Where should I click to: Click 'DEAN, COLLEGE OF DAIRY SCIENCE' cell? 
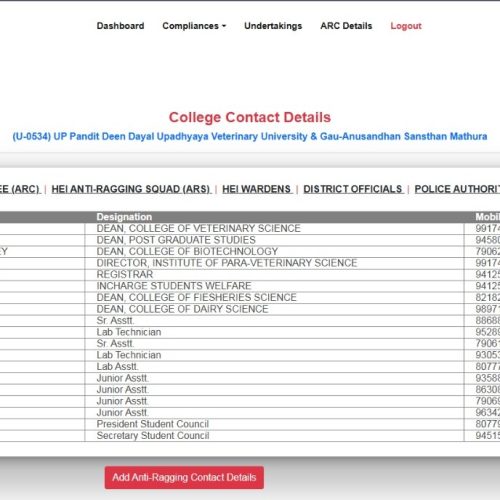(x=274, y=309)
